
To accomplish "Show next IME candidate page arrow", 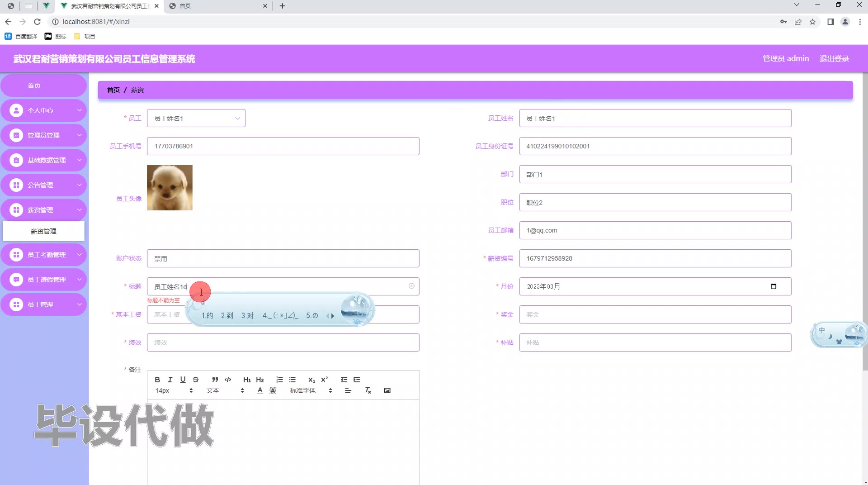I will 333,316.
